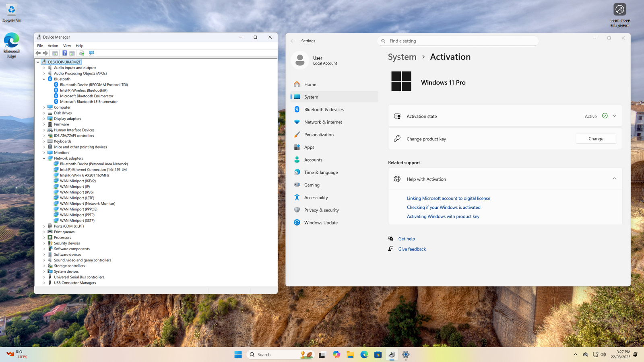Expand the Display adapters category
Image resolution: width=644 pixels, height=362 pixels.
pyautogui.click(x=44, y=119)
